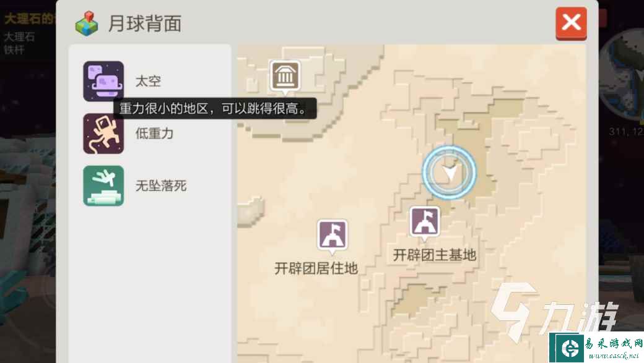This screenshot has height=363, width=644.
Task: Click the green 无坠落死 falling figure icon
Action: (x=103, y=186)
